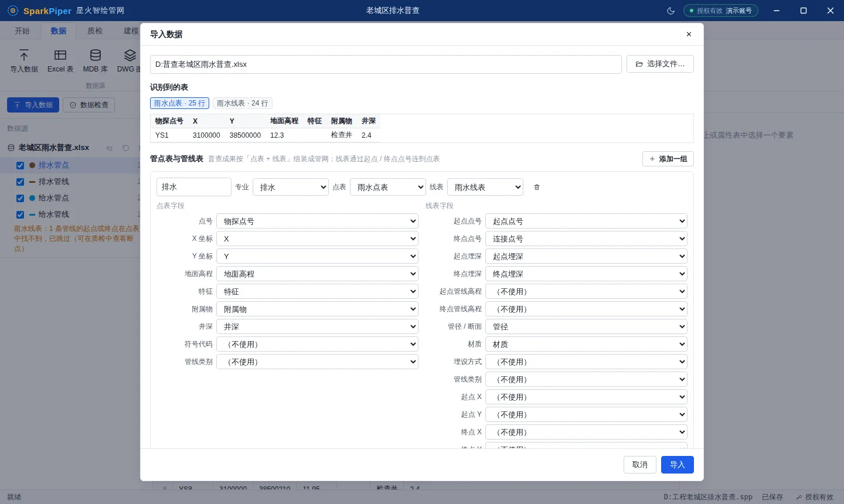Screen dimensions: 844x504
Task: Switch to the 建模 ribbon tab
Action: point(131,30)
